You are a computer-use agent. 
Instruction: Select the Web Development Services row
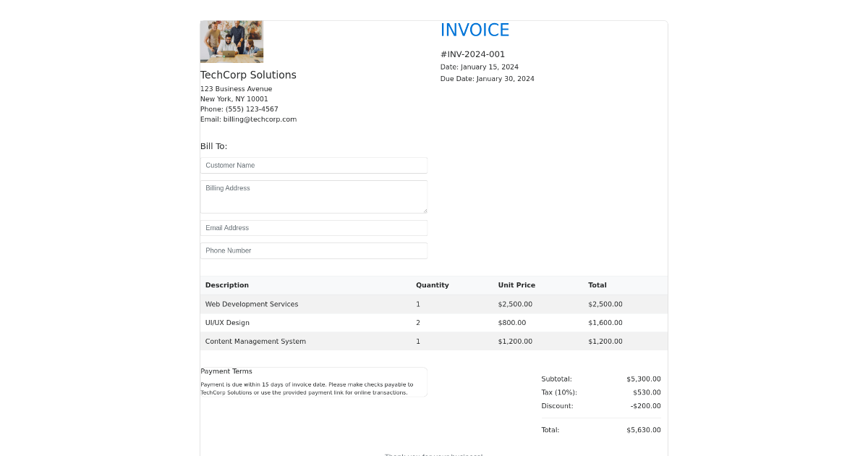point(251,304)
